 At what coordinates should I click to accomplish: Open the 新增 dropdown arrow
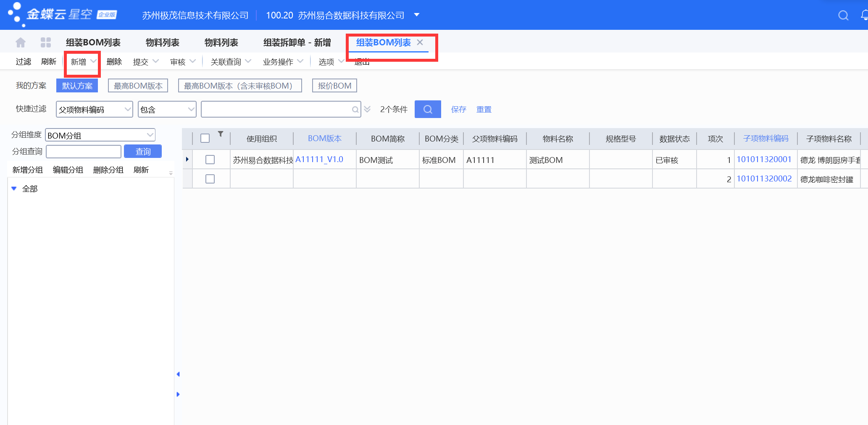tap(93, 61)
